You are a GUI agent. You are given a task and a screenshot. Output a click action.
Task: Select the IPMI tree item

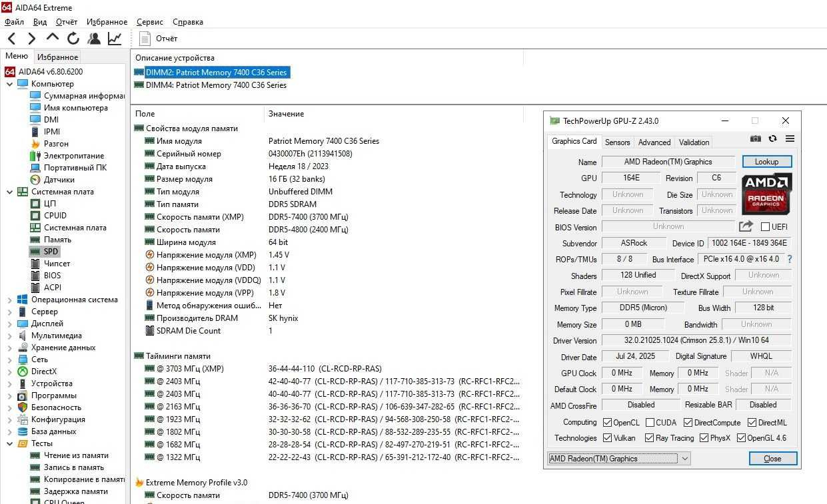[45, 132]
